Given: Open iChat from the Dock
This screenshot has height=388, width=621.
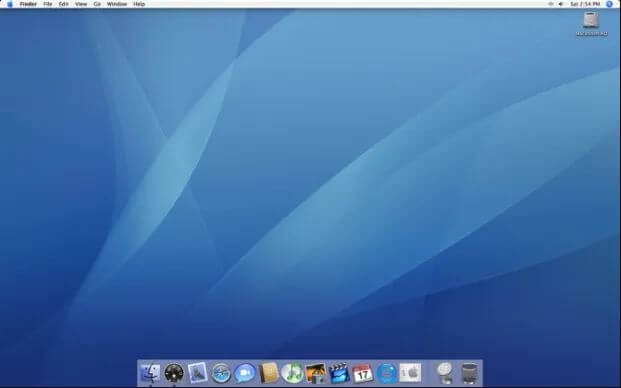Looking at the screenshot, I should click(x=244, y=373).
